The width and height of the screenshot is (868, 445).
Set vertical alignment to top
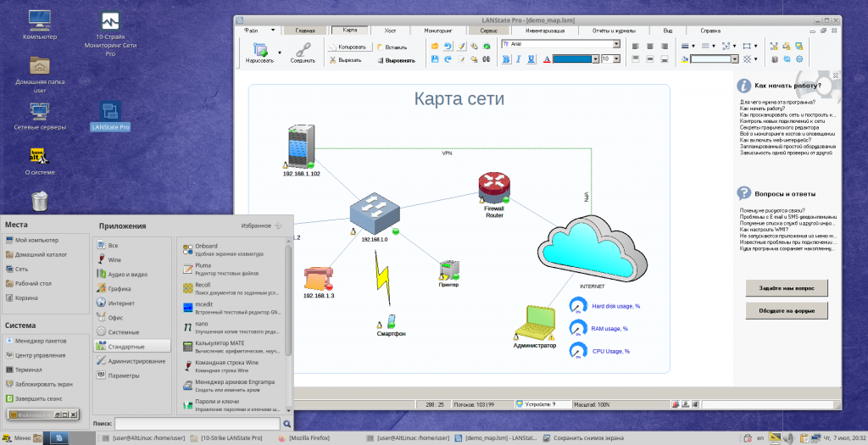click(x=636, y=59)
